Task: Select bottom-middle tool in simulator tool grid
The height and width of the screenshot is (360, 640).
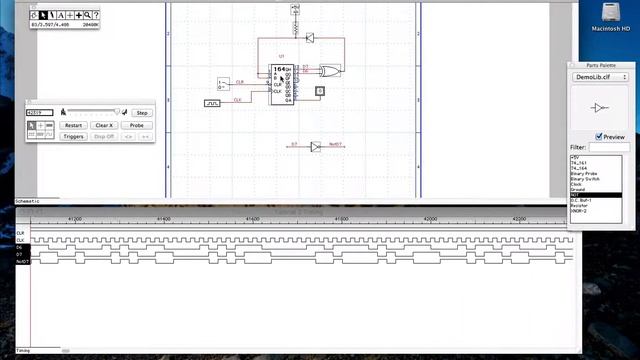Action: point(40,134)
